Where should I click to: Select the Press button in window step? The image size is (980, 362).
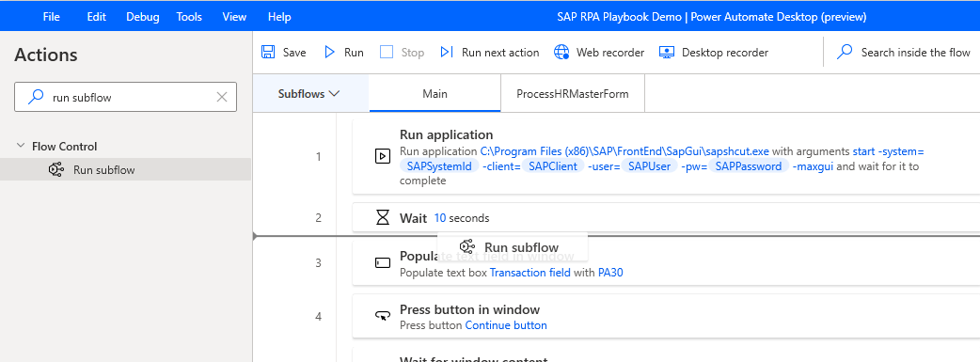[666, 316]
